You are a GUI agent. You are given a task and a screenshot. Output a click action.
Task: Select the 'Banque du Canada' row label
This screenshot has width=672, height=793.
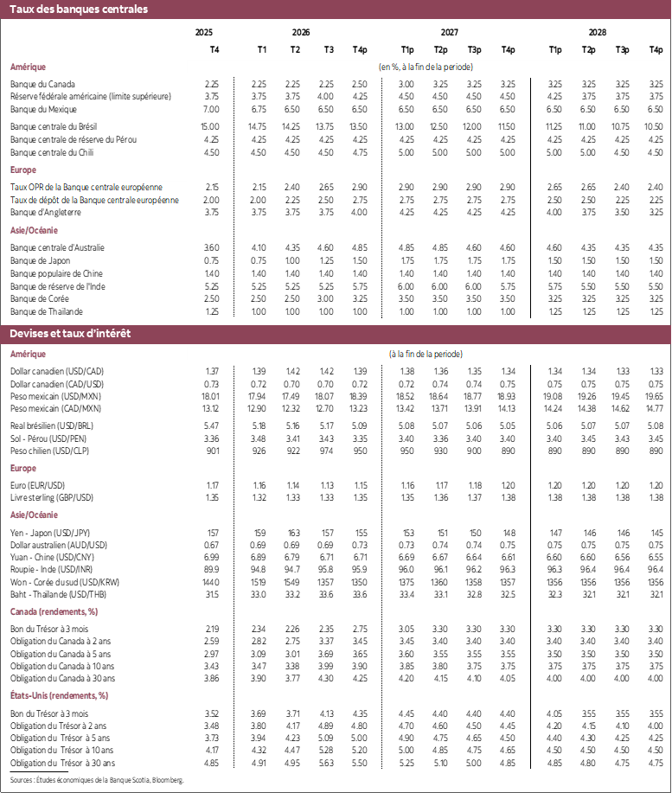42,84
